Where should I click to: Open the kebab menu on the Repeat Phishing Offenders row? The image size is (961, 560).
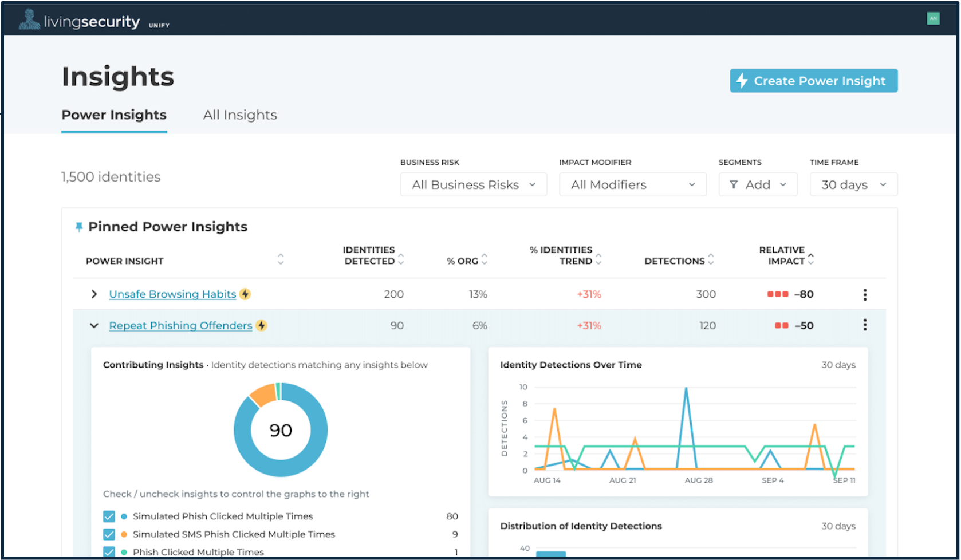click(865, 325)
